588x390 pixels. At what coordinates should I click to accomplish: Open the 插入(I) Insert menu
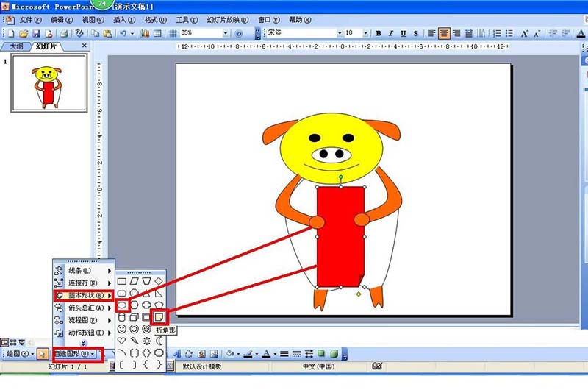coord(124,20)
